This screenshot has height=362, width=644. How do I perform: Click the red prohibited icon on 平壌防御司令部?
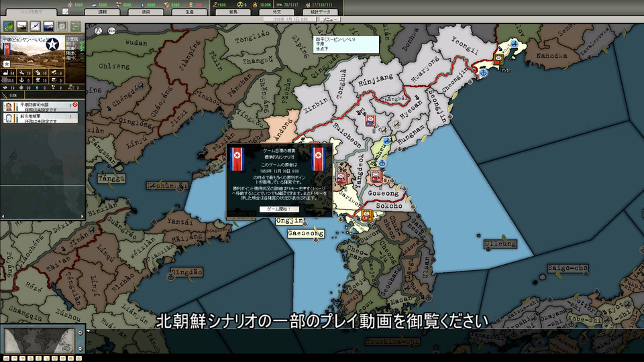pyautogui.click(x=75, y=105)
